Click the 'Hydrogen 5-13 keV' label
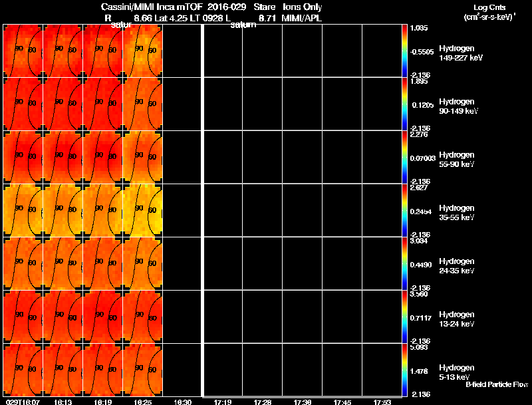Image resolution: width=532 pixels, height=405 pixels. pyautogui.click(x=457, y=372)
